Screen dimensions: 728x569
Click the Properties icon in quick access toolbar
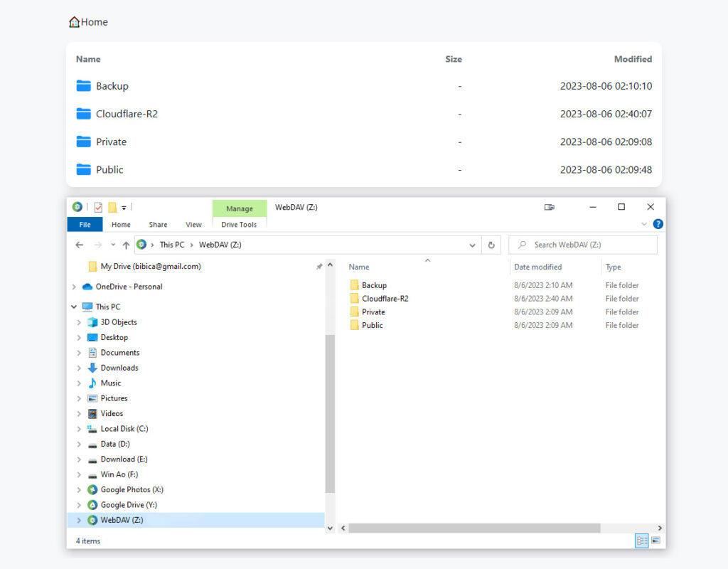pyautogui.click(x=98, y=208)
